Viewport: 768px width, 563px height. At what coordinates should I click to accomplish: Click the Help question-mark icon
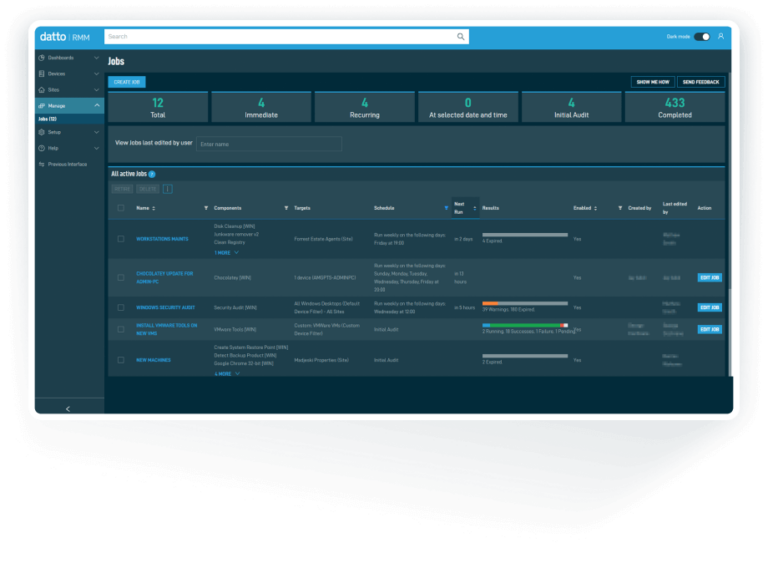tap(42, 148)
